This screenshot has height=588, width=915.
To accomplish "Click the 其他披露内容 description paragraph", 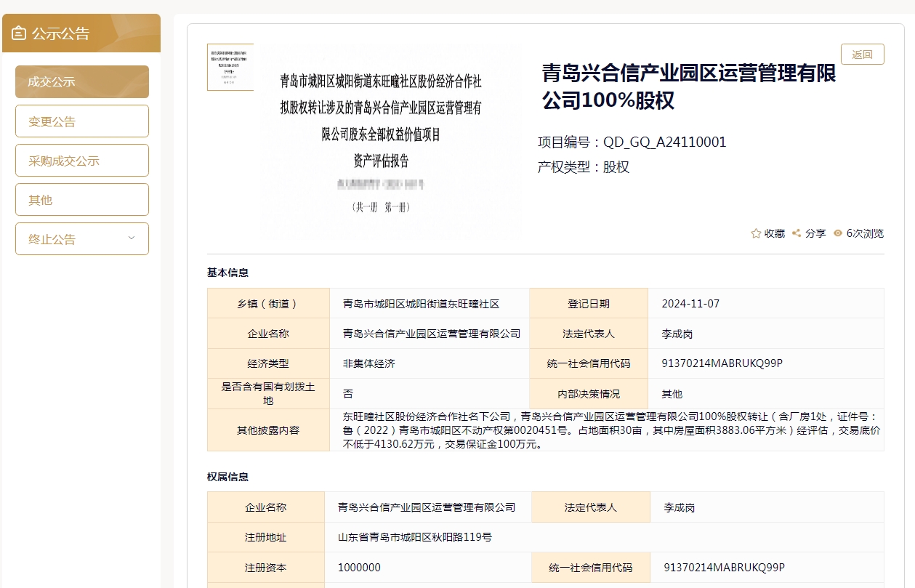I will (611, 430).
